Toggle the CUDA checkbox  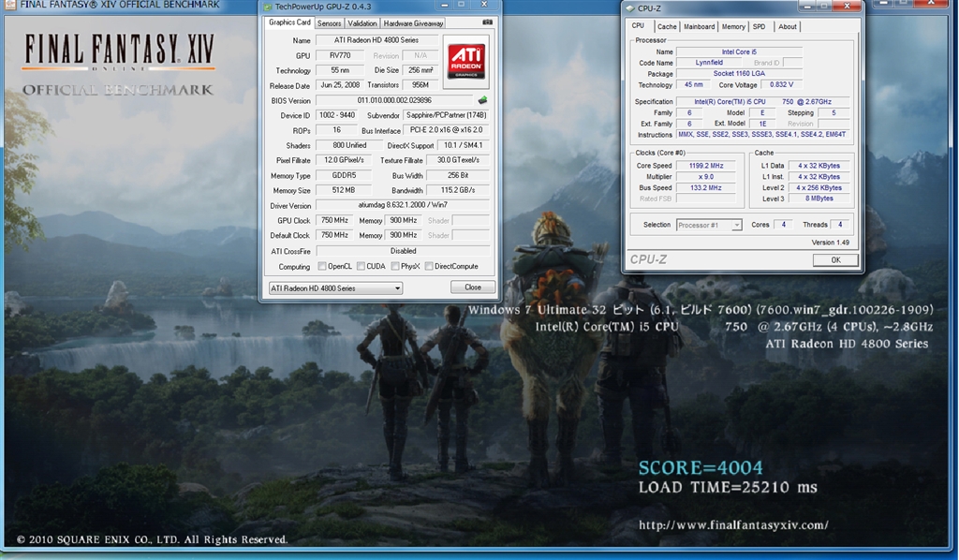pos(361,266)
